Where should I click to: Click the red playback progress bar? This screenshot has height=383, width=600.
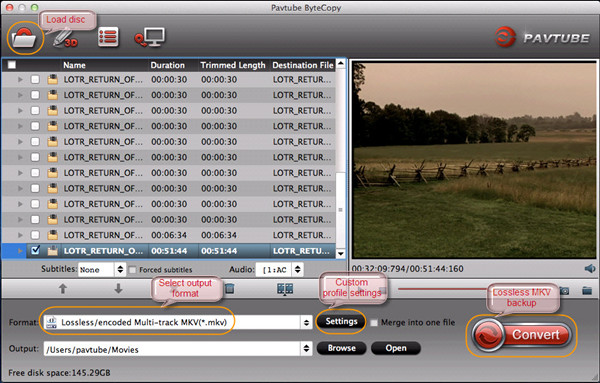442,289
